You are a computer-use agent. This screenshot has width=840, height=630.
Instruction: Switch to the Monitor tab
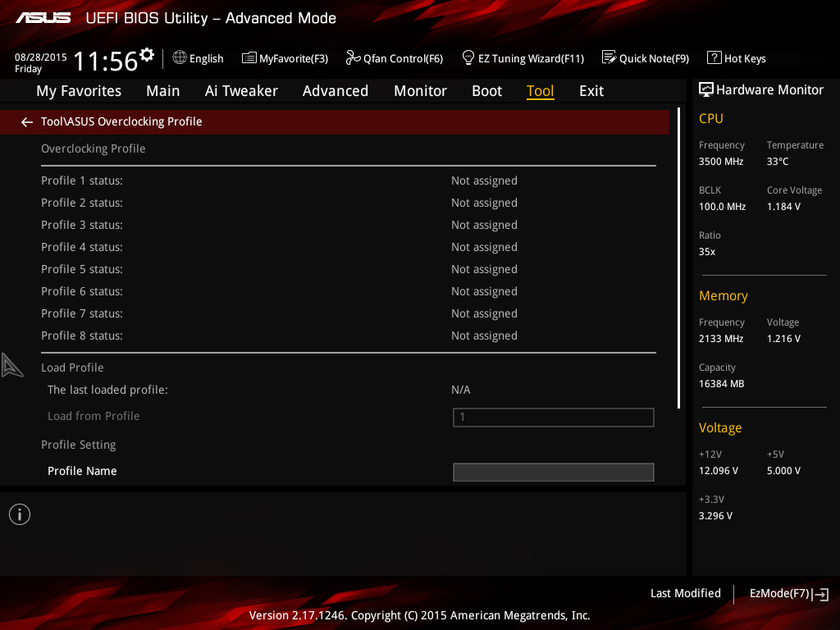point(421,91)
